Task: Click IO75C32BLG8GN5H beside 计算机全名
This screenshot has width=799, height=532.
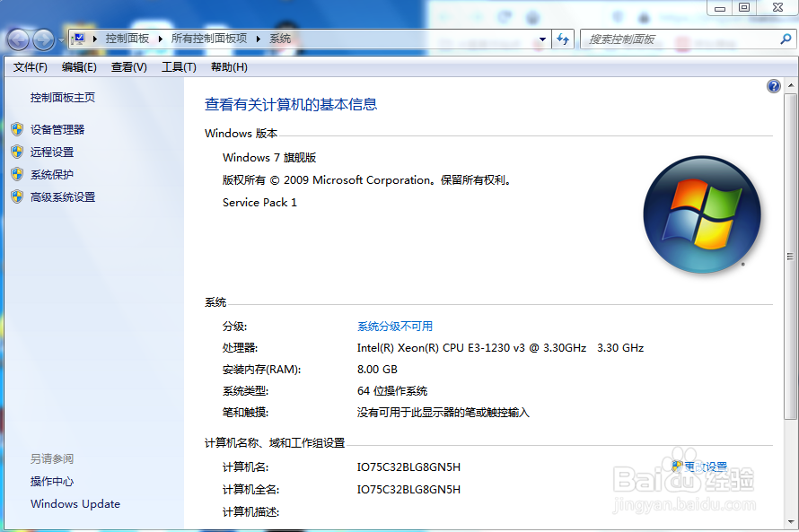Action: click(x=408, y=489)
